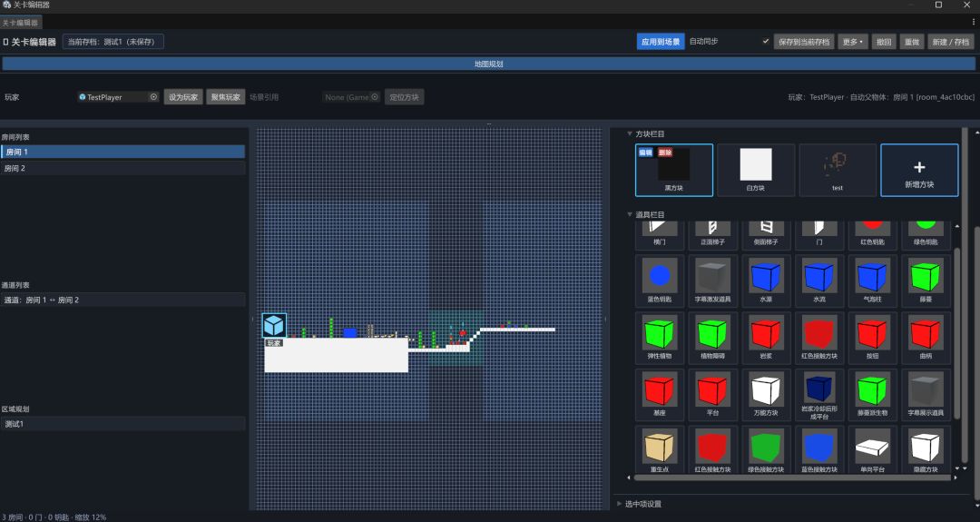Screen dimensions: 980x522
Task: Click 保存到当前存档 button
Action: (x=804, y=42)
